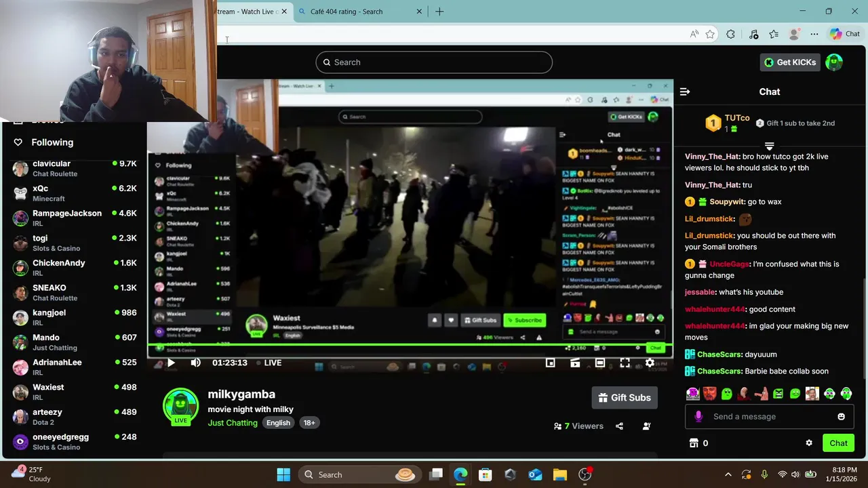
Task: Collapse the chat panel arrow icon
Action: pos(685,91)
